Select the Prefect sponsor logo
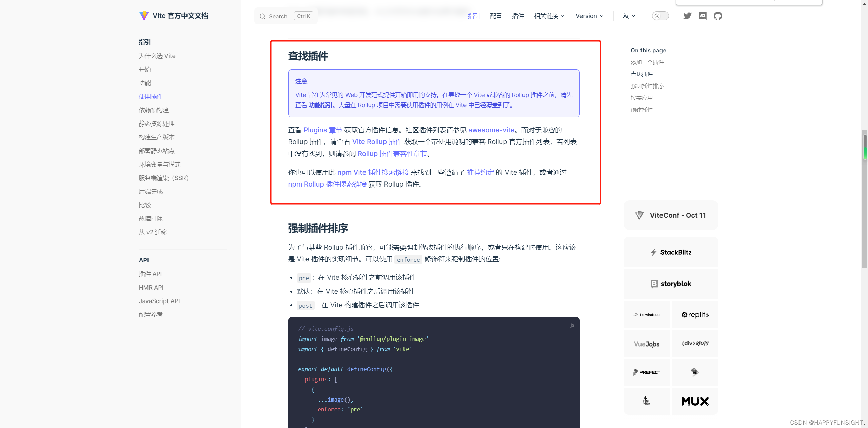The height and width of the screenshot is (428, 868). [646, 372]
